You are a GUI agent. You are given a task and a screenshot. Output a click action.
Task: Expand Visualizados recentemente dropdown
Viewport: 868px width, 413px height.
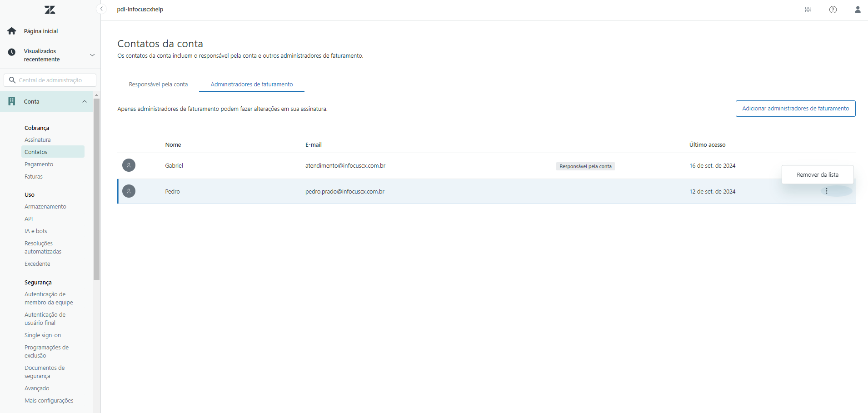(92, 55)
